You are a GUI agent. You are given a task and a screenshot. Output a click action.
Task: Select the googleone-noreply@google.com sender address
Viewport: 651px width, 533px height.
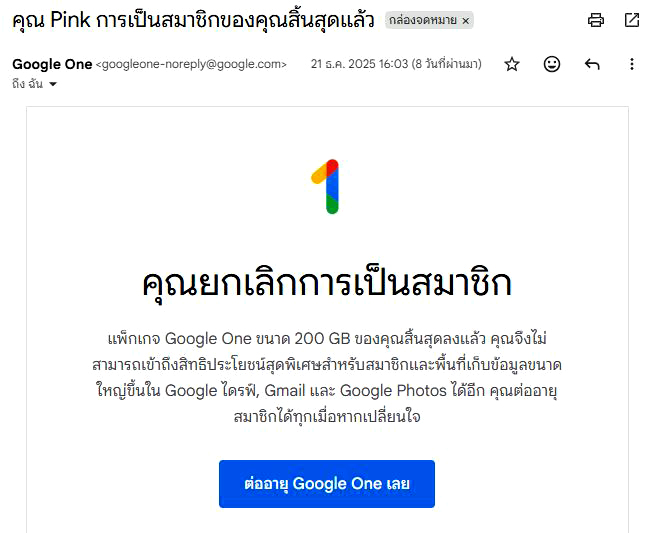pos(191,65)
